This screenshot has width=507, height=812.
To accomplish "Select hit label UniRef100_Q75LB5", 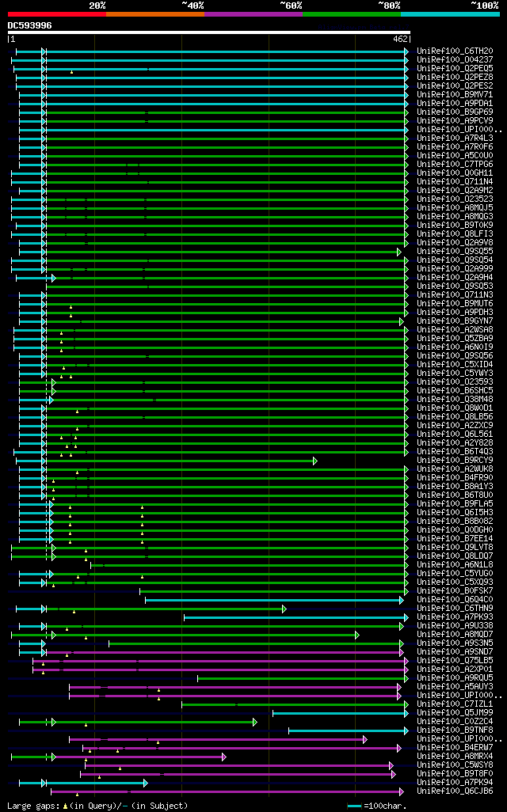I will [456, 660].
